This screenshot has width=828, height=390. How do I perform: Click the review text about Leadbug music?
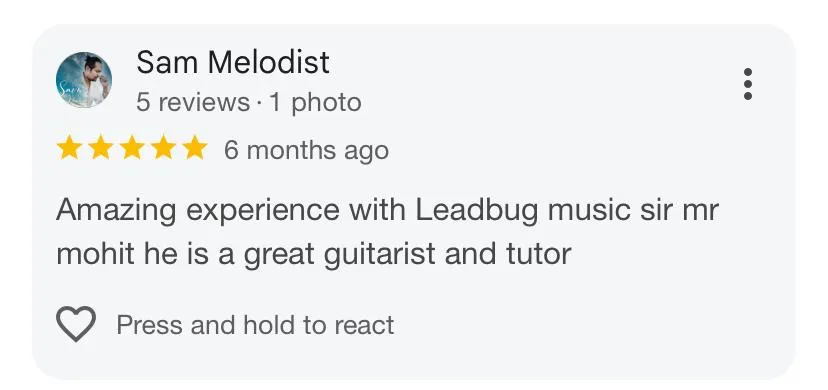[387, 232]
